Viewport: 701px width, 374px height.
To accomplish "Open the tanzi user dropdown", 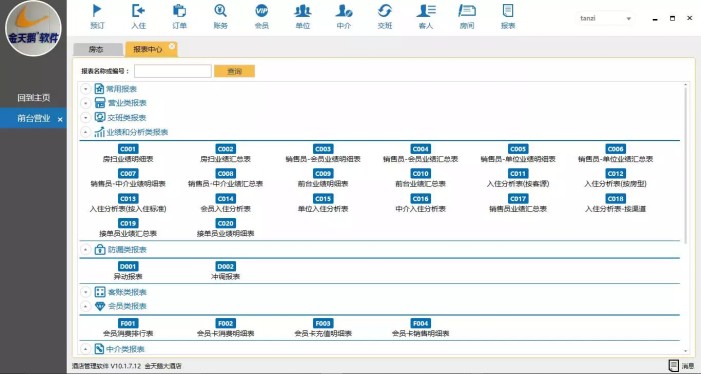I will click(605, 18).
